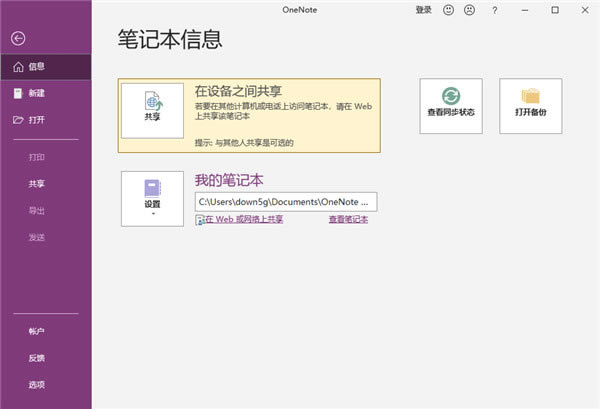This screenshot has height=409, width=600.
Task: Click View Notebook (查看笔记本) link
Action: pos(348,219)
